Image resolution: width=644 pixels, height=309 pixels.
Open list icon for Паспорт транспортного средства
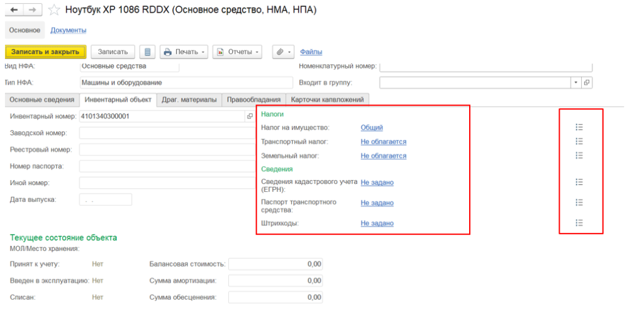point(579,202)
